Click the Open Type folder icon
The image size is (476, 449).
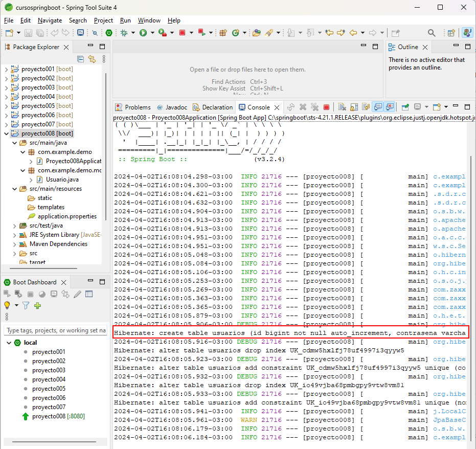pyautogui.click(x=257, y=33)
